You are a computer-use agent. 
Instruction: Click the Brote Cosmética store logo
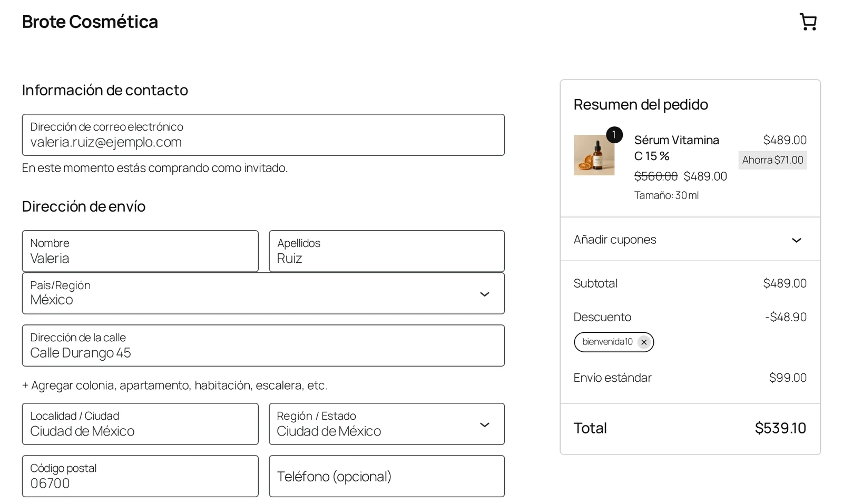click(90, 22)
